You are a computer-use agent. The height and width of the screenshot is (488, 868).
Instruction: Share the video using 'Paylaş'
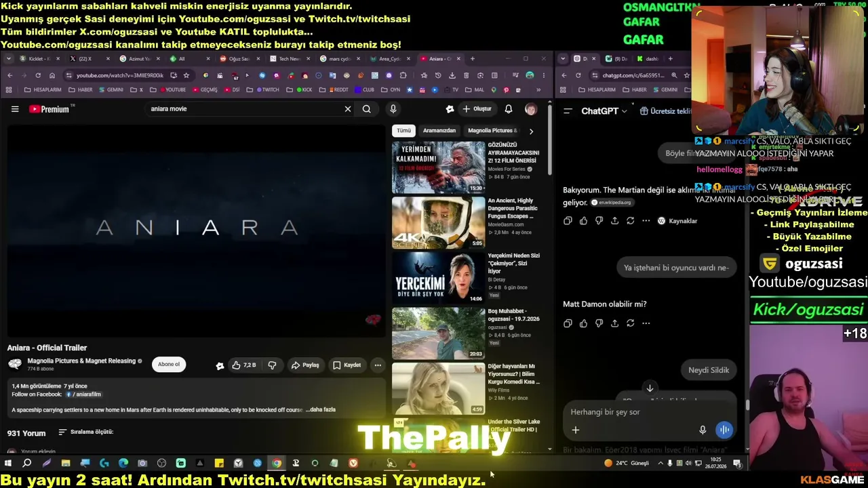click(x=305, y=365)
